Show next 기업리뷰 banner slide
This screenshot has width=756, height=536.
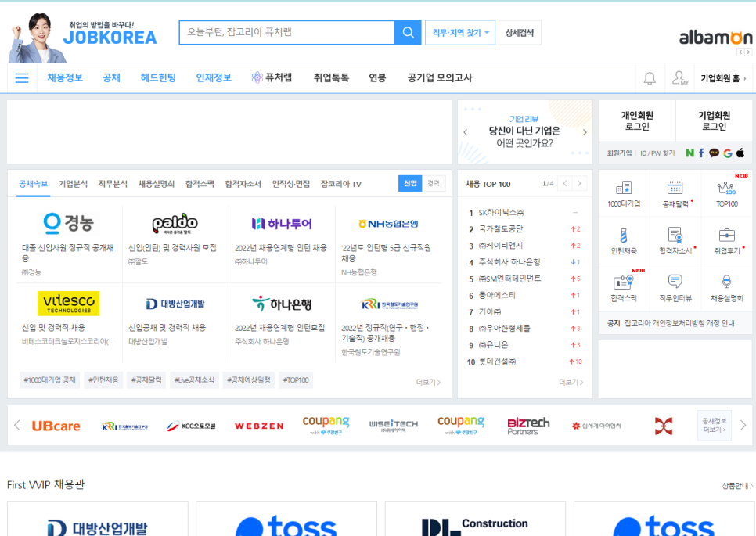point(585,132)
